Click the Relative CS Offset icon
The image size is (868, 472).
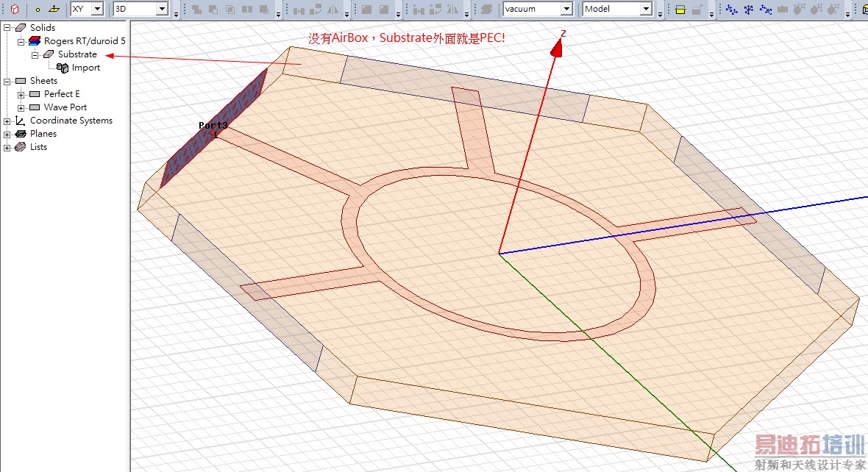click(731, 10)
